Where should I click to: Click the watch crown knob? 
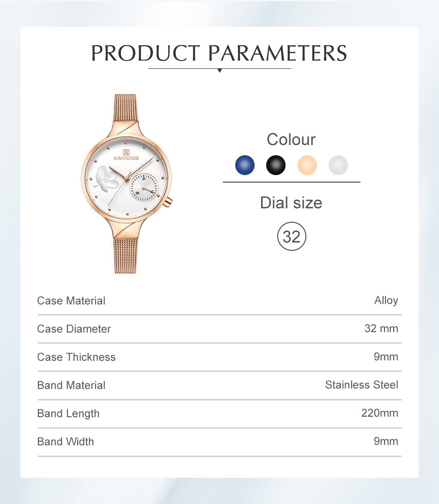click(x=169, y=201)
